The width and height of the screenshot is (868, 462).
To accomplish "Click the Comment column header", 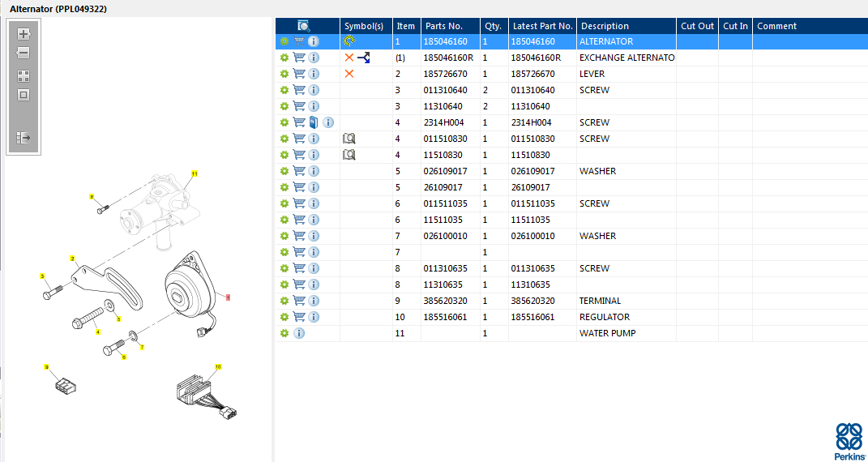I will 810,26.
